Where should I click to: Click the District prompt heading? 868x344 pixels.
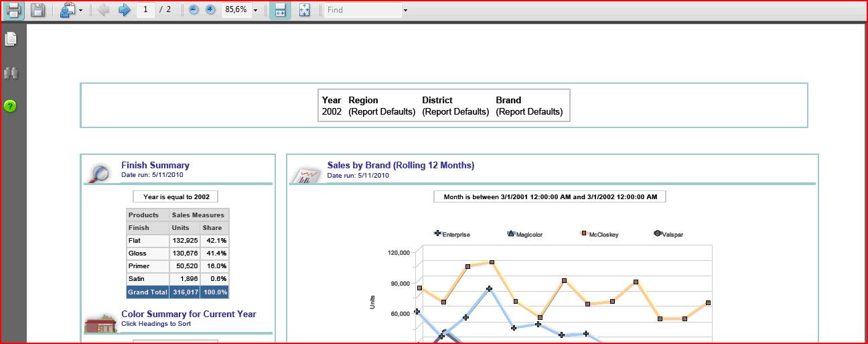pyautogui.click(x=437, y=100)
